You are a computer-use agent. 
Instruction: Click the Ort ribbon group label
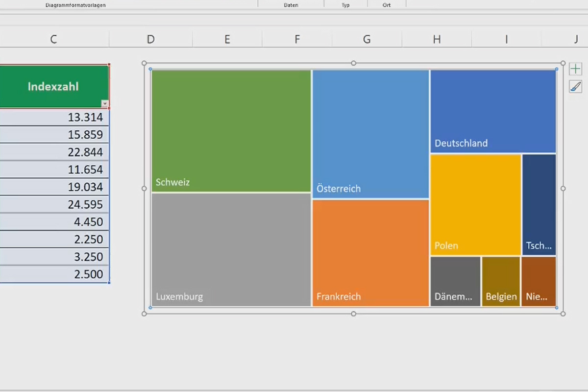coord(387,5)
